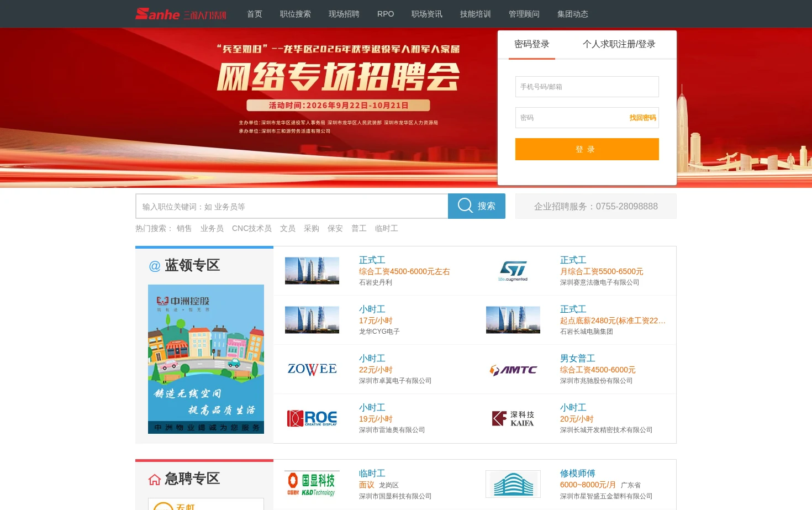Image resolution: width=812 pixels, height=510 pixels.
Task: Open 集团动态 in the top menu
Action: [573, 14]
